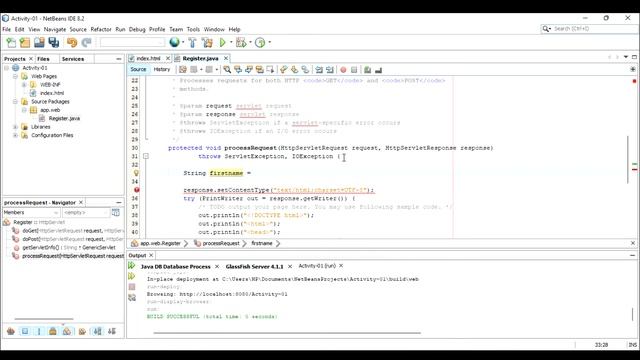Screen dimensions: 640x360
Task: Open the empty filter combo box in the Navigator
Action: [x=86, y=213]
